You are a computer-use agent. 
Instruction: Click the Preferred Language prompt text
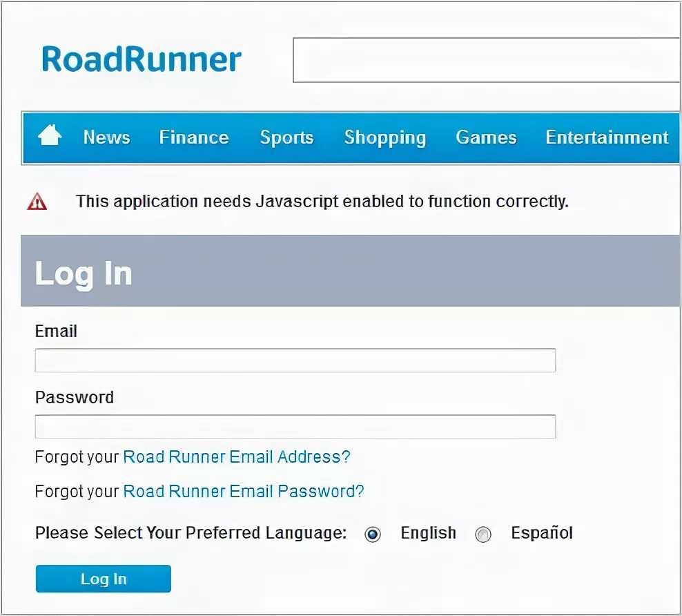point(191,533)
